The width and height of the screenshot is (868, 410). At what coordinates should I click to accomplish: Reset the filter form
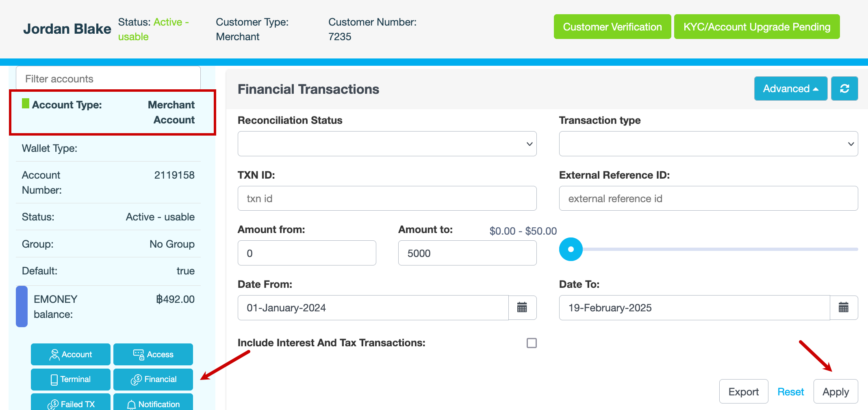tap(790, 392)
